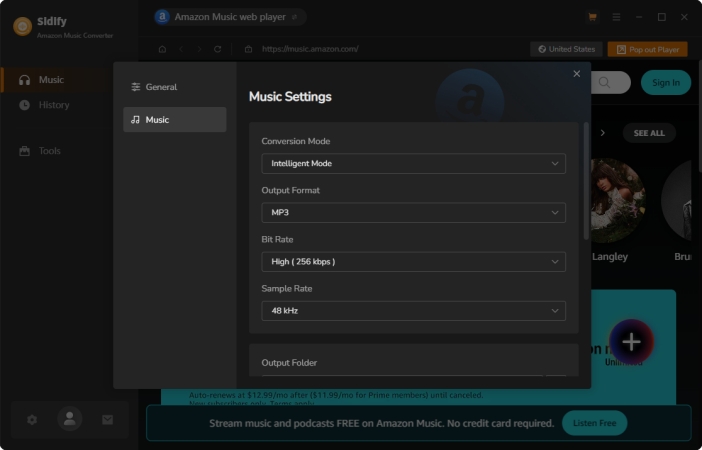
Task: Click the Pop out Player button
Action: (x=647, y=49)
